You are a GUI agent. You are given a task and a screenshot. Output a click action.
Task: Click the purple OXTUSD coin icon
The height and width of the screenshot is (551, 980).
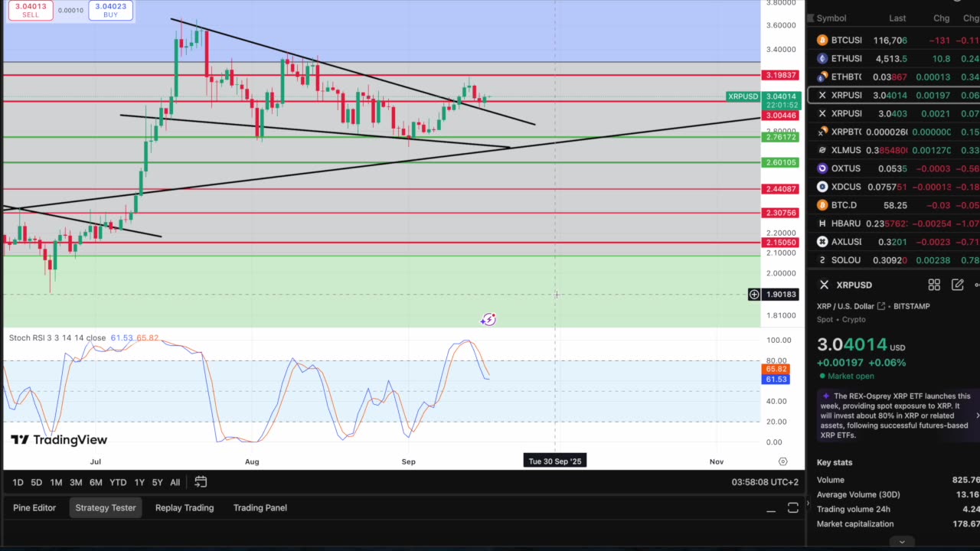click(822, 168)
